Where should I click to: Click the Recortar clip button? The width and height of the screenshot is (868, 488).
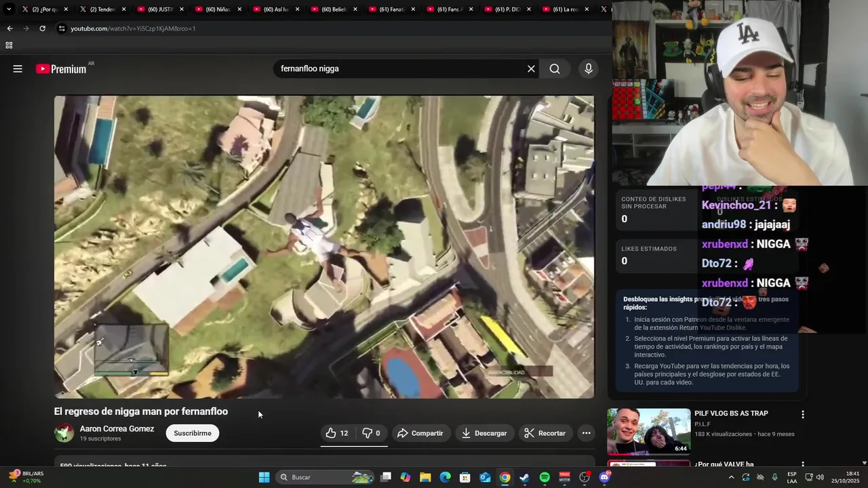pos(545,433)
